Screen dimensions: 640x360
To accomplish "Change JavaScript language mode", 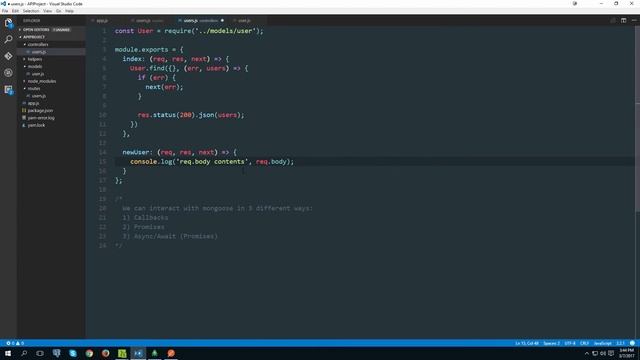I will 602,343.
